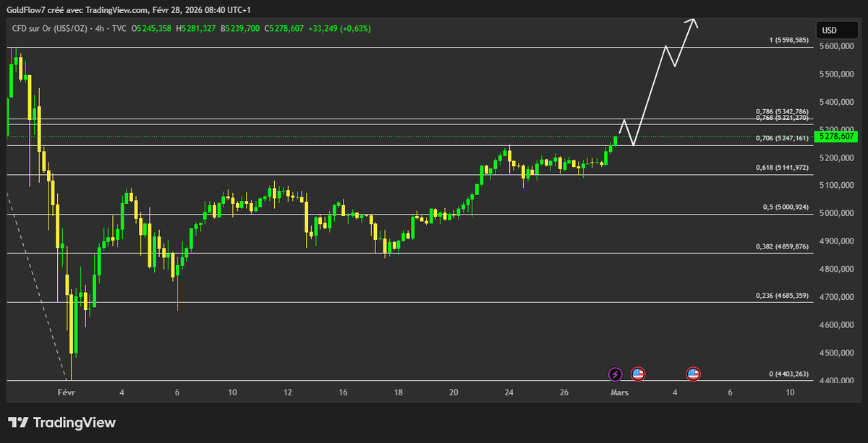Click the 18 date axis label
Screen dimensions: 868x443
coord(399,392)
